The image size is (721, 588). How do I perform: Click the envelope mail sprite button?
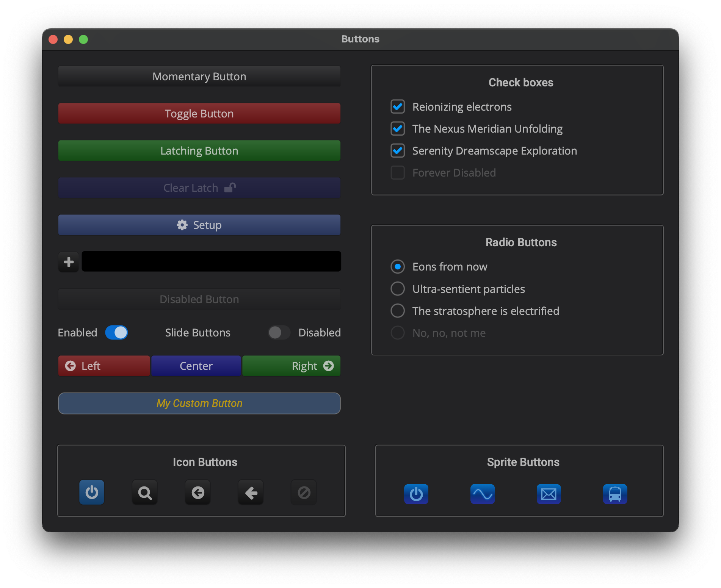coord(549,494)
